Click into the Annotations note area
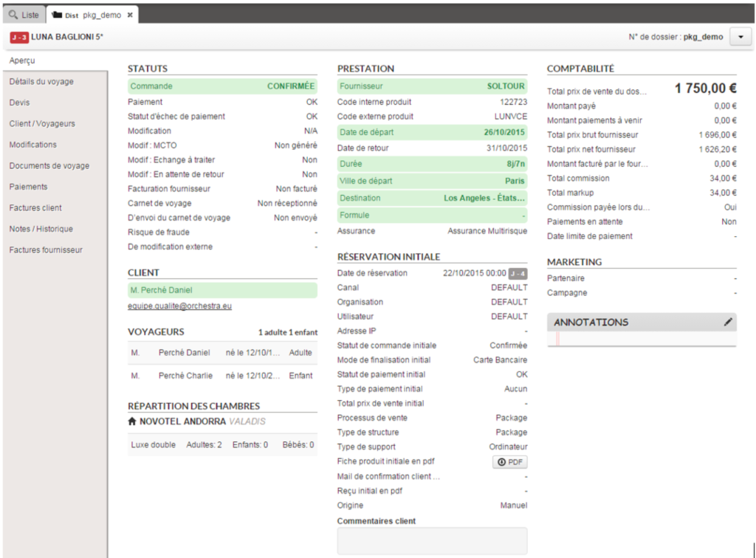 [x=641, y=339]
